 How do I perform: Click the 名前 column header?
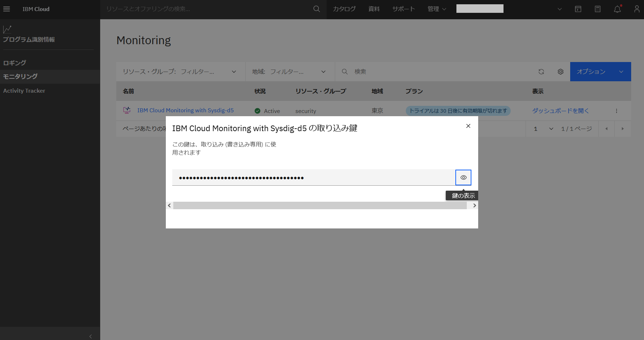(x=128, y=91)
